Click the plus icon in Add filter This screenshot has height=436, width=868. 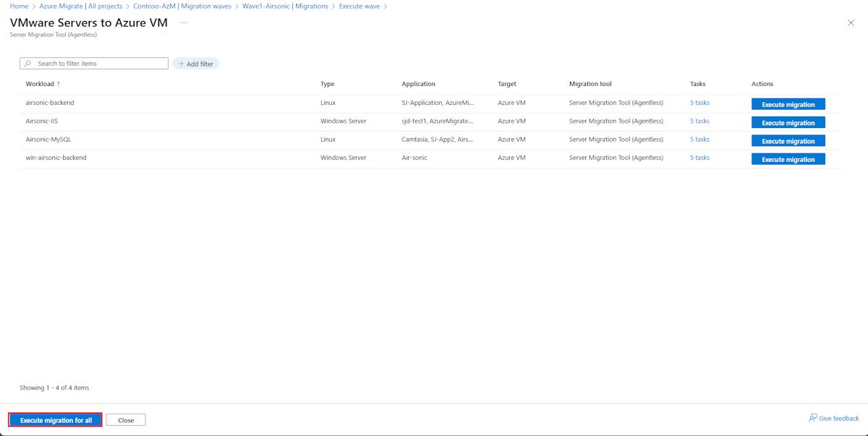pos(182,64)
